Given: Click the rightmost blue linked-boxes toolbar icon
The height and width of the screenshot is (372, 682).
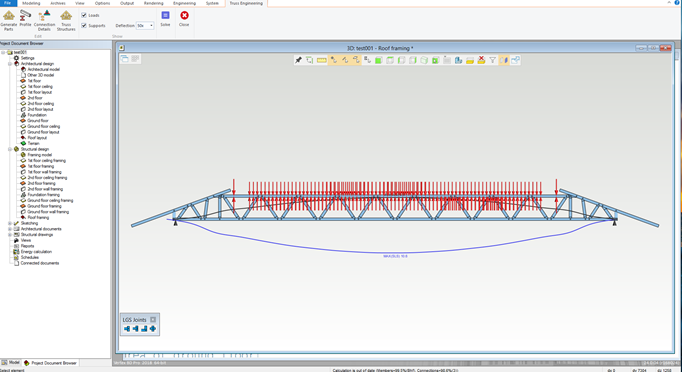Looking at the screenshot, I should coord(515,60).
